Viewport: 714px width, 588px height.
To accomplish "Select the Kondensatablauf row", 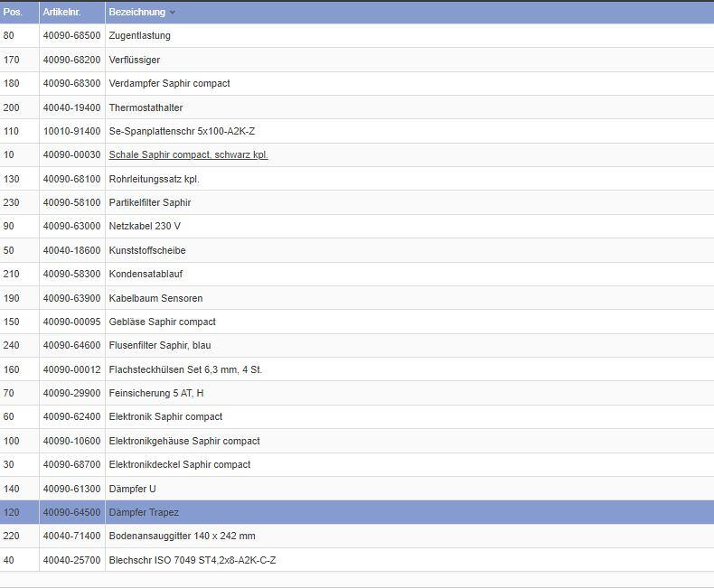I will tap(146, 274).
